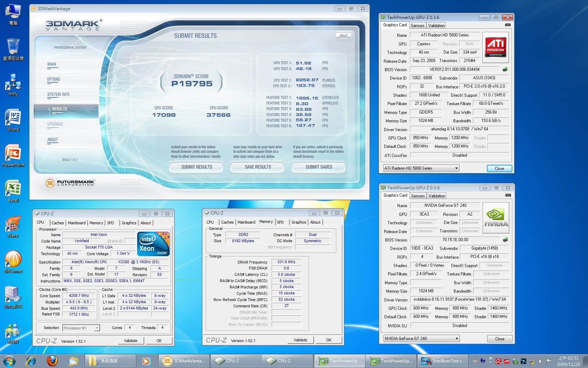Click the SUBMIT RESULTS button
The width and height of the screenshot is (588, 368).
[x=196, y=167]
